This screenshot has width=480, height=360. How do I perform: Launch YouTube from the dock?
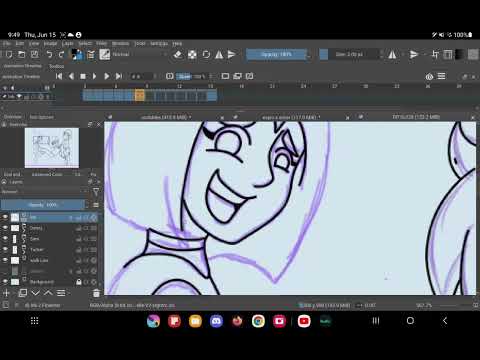click(x=304, y=321)
